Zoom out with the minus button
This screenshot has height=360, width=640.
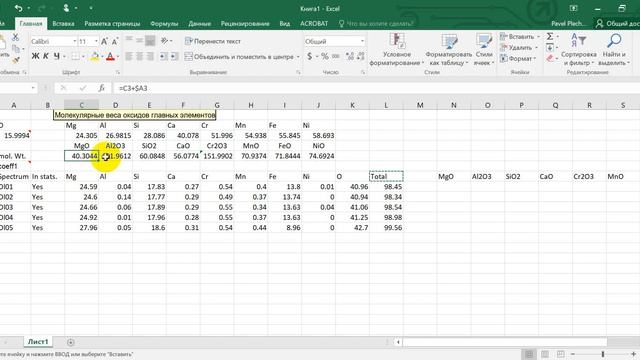(x=573, y=354)
